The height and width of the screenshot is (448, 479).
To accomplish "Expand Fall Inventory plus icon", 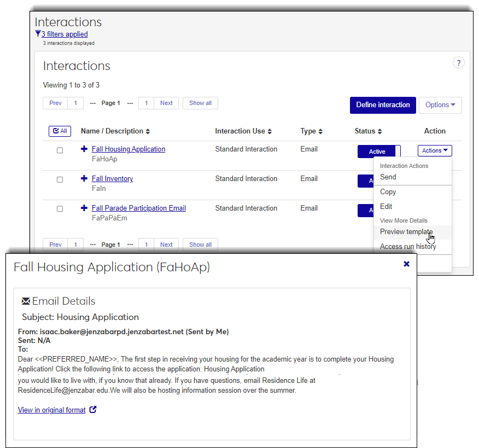I will tap(84, 178).
